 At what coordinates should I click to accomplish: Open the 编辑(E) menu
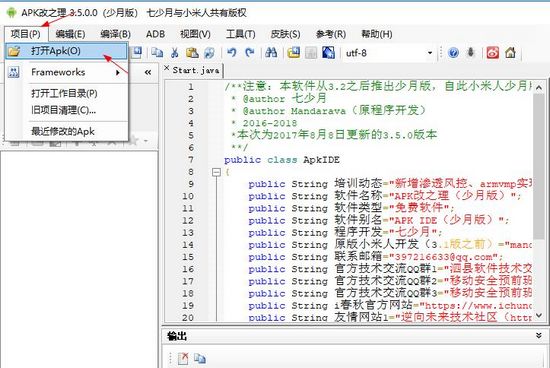[x=70, y=34]
